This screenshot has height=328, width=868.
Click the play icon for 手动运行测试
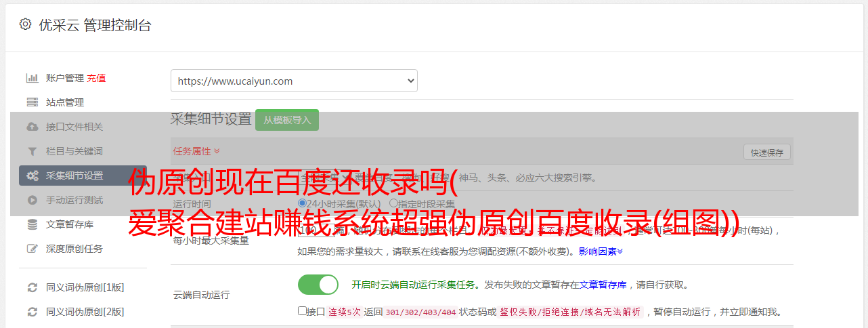[x=32, y=200]
